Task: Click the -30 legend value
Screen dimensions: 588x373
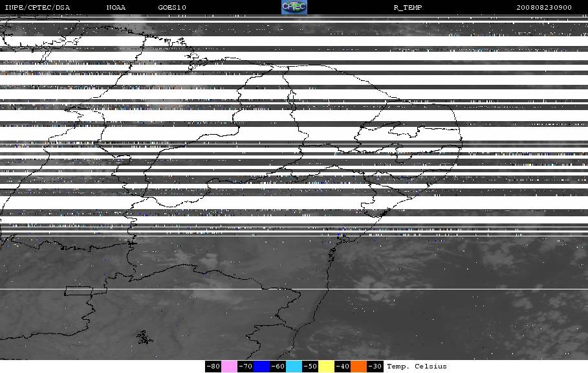Action: click(375, 367)
